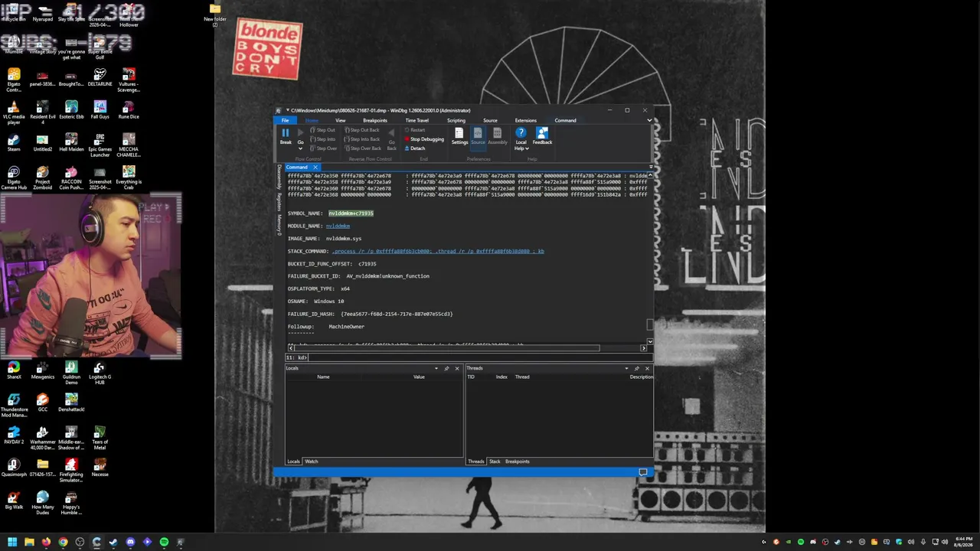
Task: Click Step Over Back in Reverse Flow Control
Action: pos(362,148)
